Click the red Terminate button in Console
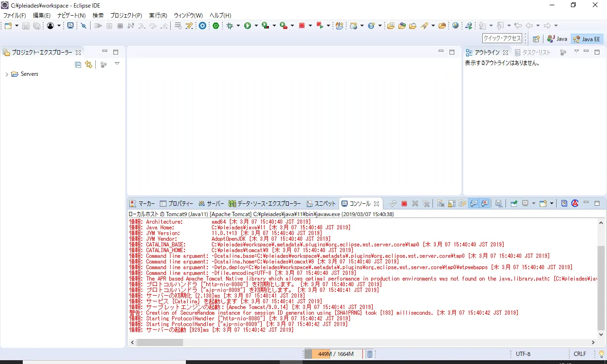The height and width of the screenshot is (364, 607). (405, 204)
